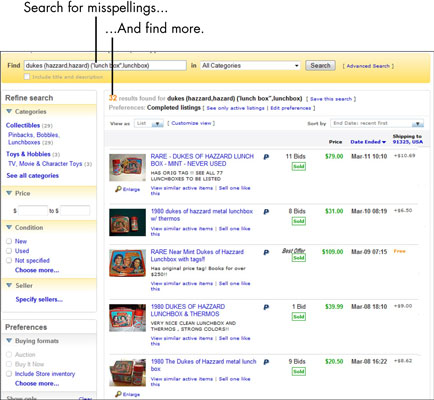
Task: Click the Find search text field
Action: pyautogui.click(x=105, y=65)
